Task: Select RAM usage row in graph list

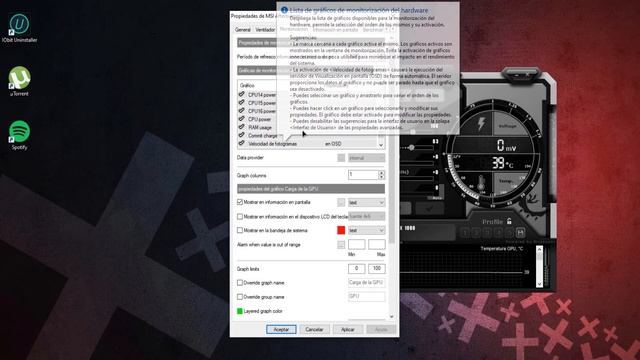Action: [x=260, y=127]
